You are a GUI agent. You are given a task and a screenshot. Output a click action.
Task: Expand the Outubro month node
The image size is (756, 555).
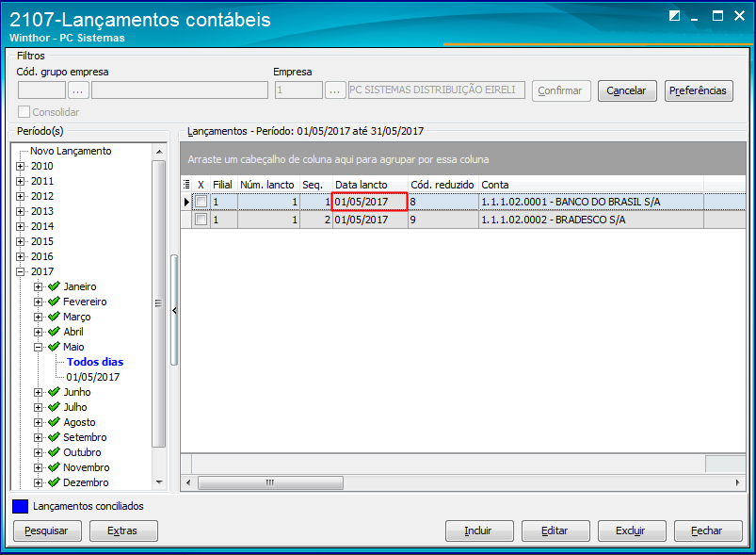tap(38, 452)
